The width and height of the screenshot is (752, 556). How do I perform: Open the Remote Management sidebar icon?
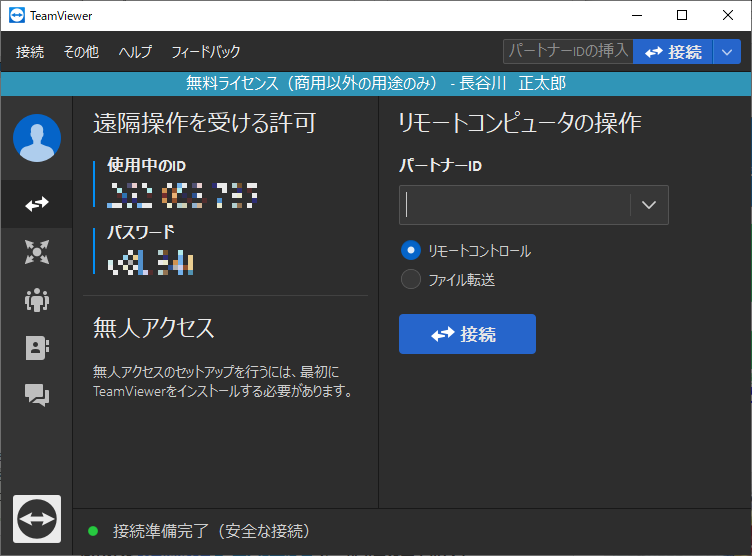[37, 252]
